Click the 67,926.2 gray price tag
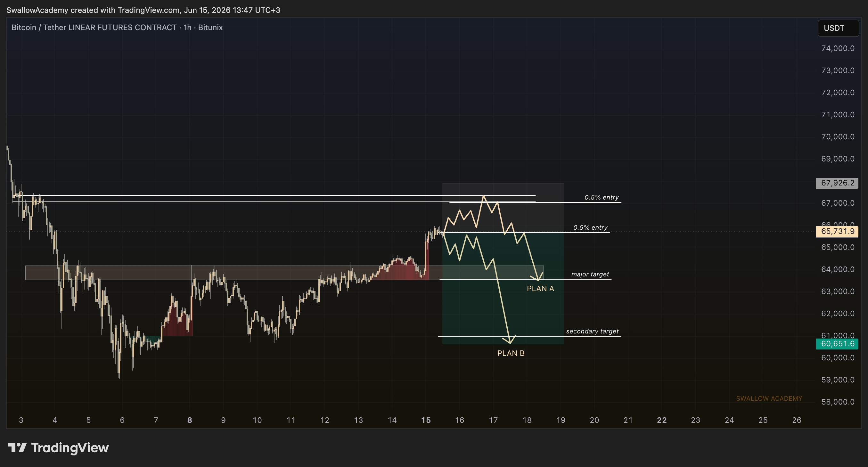 pyautogui.click(x=837, y=183)
